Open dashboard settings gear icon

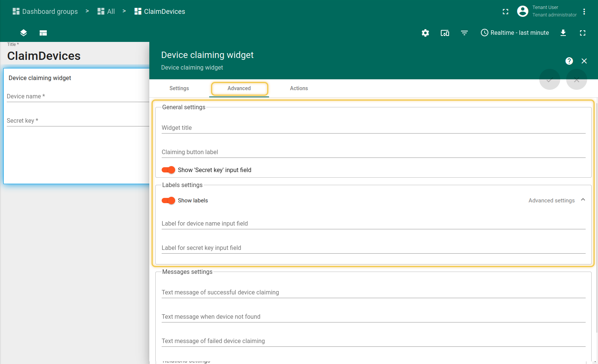pos(425,33)
